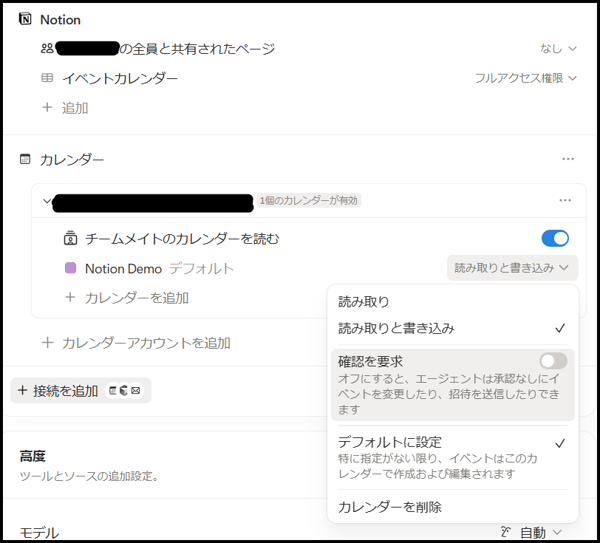This screenshot has height=543, width=600.
Task: Click the 追加 link under Notion
Action: [75, 108]
